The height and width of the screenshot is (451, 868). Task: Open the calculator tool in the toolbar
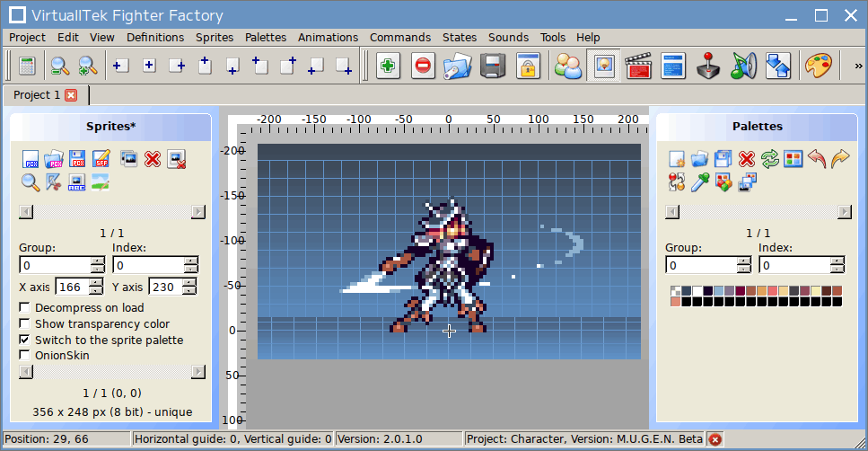point(27,66)
